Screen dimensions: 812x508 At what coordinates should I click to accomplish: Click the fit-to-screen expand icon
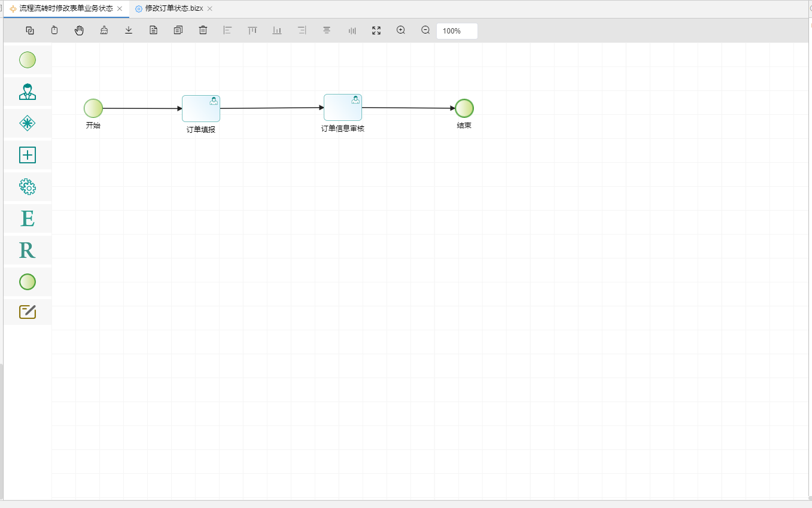pos(376,31)
